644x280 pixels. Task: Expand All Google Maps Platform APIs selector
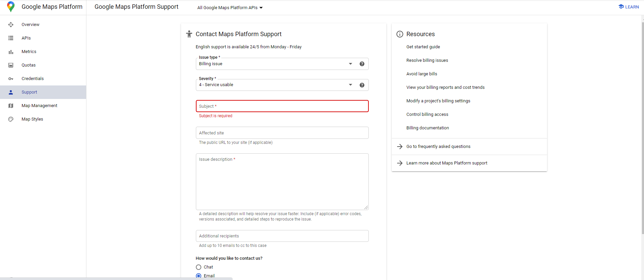tap(230, 7)
